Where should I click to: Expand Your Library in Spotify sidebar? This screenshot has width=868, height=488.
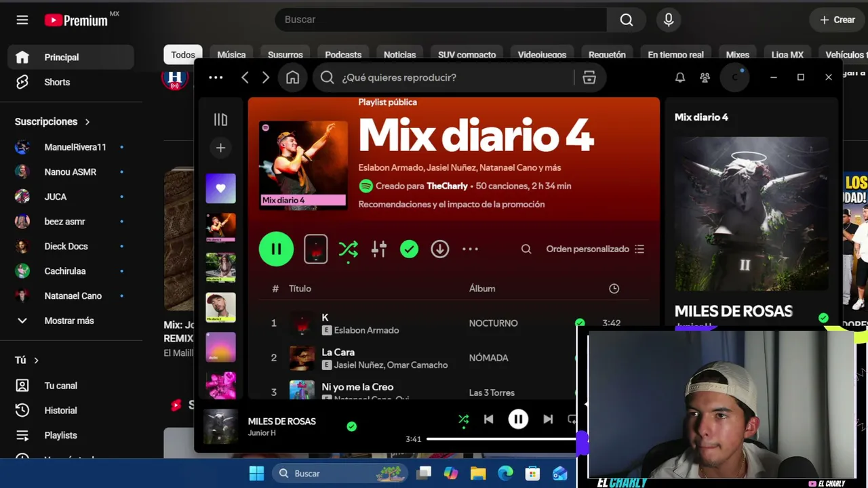(x=220, y=120)
